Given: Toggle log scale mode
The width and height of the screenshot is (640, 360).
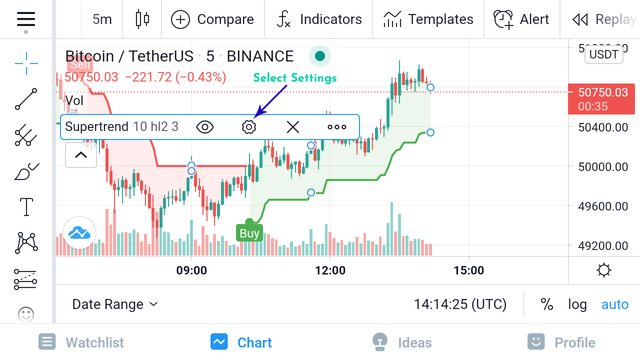Looking at the screenshot, I should (x=577, y=304).
